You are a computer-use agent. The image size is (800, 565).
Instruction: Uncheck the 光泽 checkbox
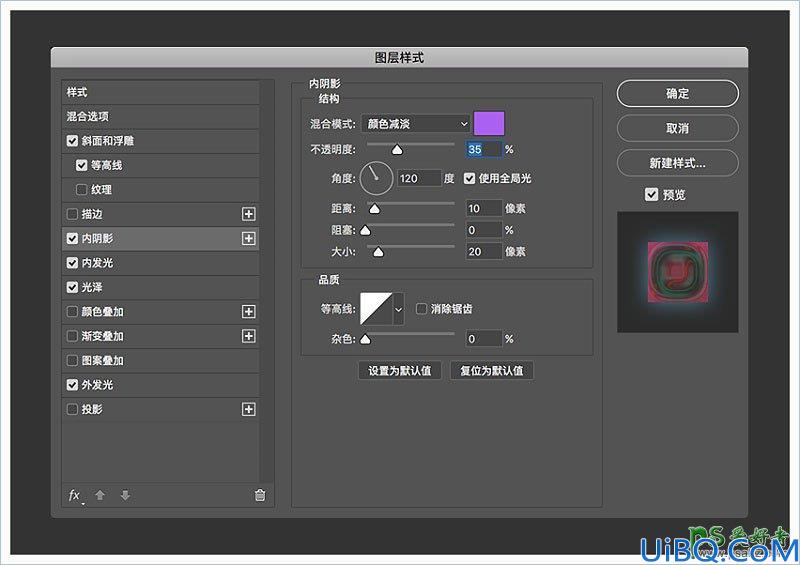pyautogui.click(x=72, y=287)
